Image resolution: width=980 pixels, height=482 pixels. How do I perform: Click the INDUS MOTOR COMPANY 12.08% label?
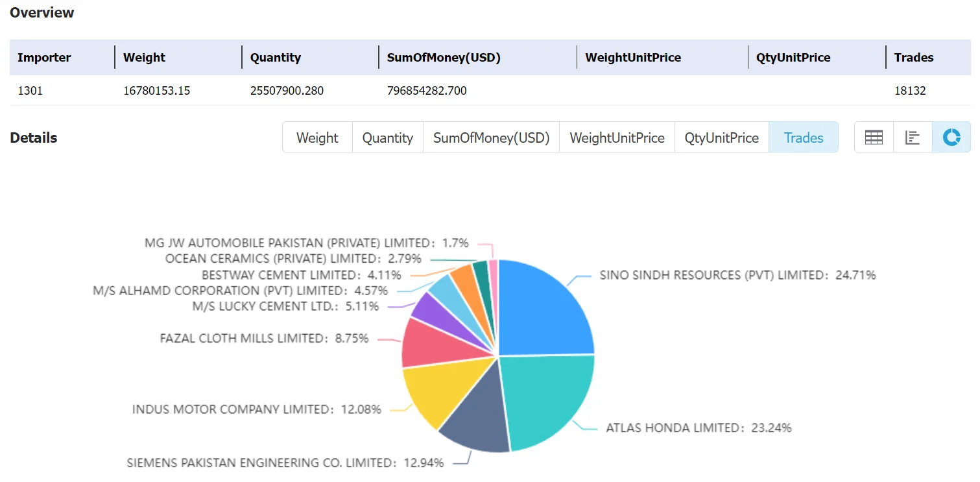point(257,410)
